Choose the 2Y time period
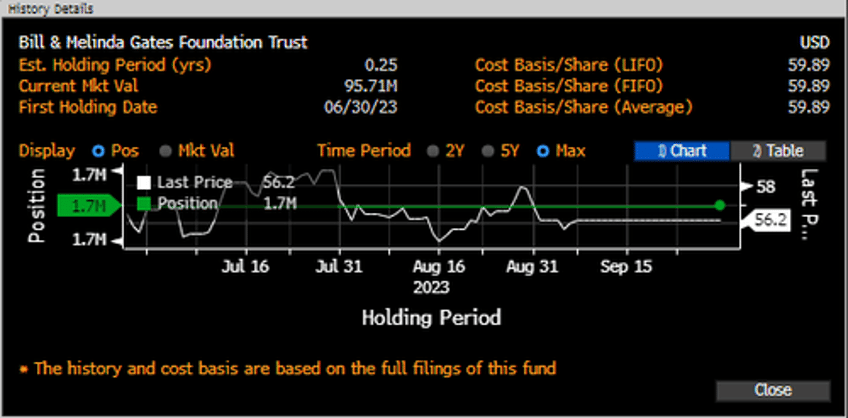 pyautogui.click(x=433, y=151)
